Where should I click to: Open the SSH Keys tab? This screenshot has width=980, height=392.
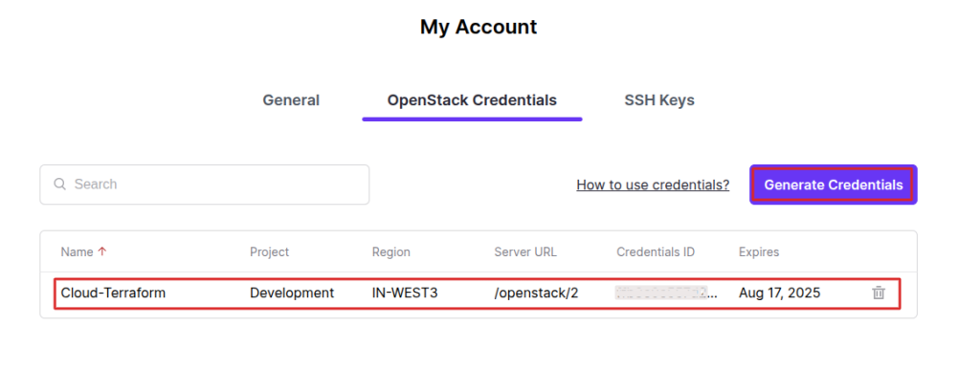click(x=659, y=100)
